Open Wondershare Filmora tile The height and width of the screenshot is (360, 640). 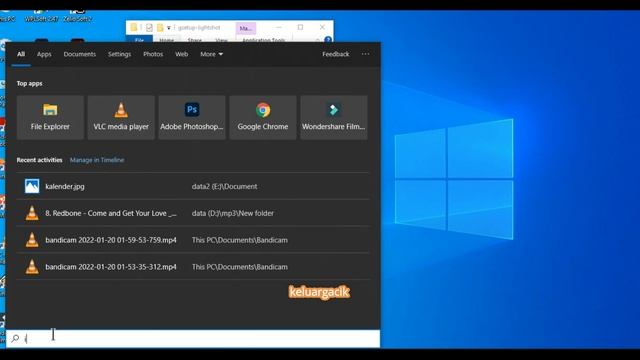pyautogui.click(x=334, y=118)
